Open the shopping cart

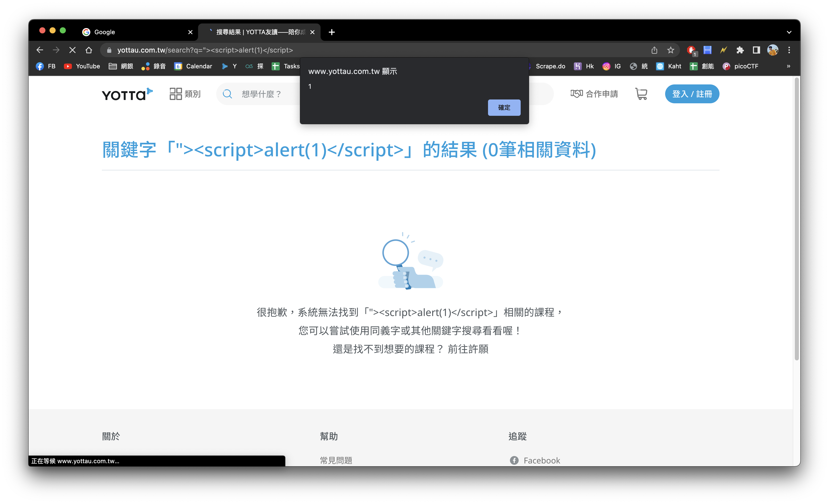(x=641, y=94)
